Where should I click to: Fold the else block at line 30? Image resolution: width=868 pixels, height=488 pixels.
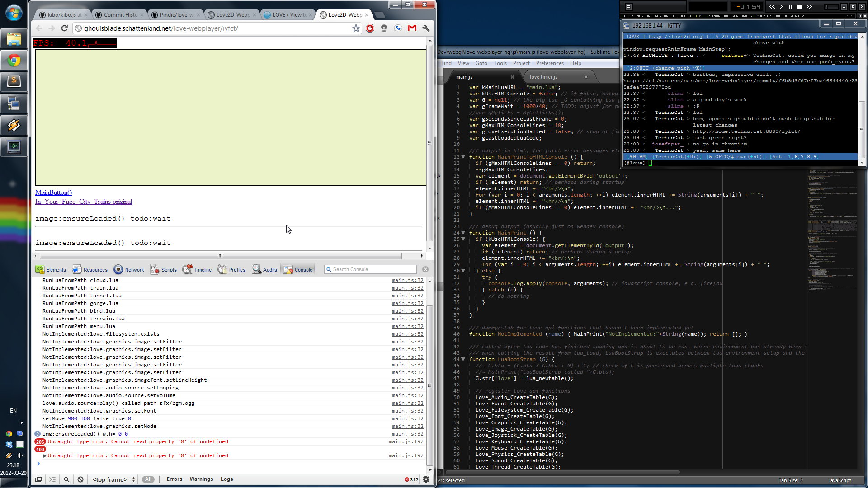[463, 271]
